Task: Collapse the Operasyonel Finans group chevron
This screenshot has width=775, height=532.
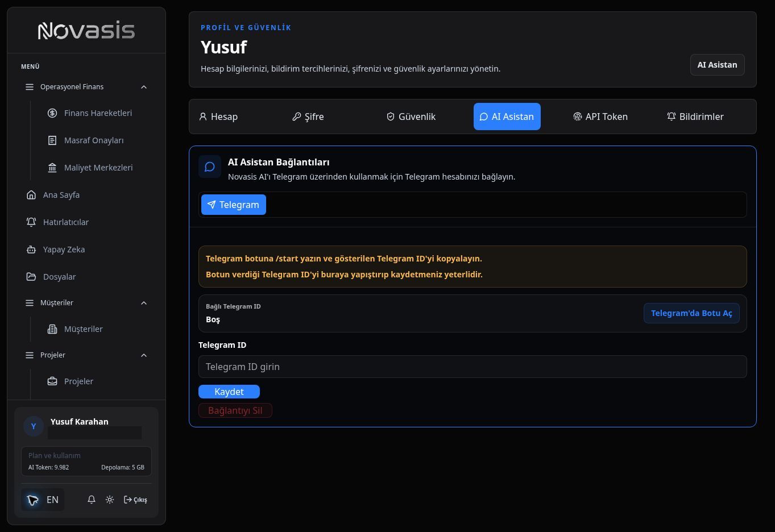Action: tap(144, 87)
